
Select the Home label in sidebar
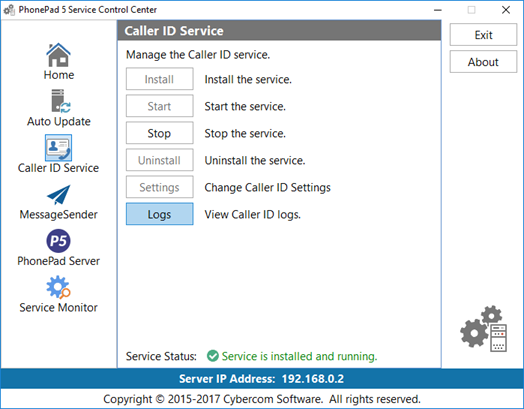click(x=59, y=75)
